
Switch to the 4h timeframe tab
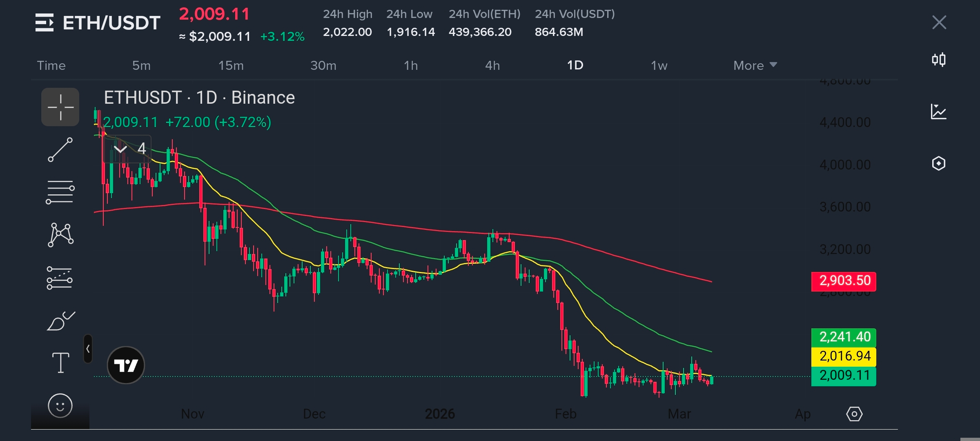pos(492,65)
